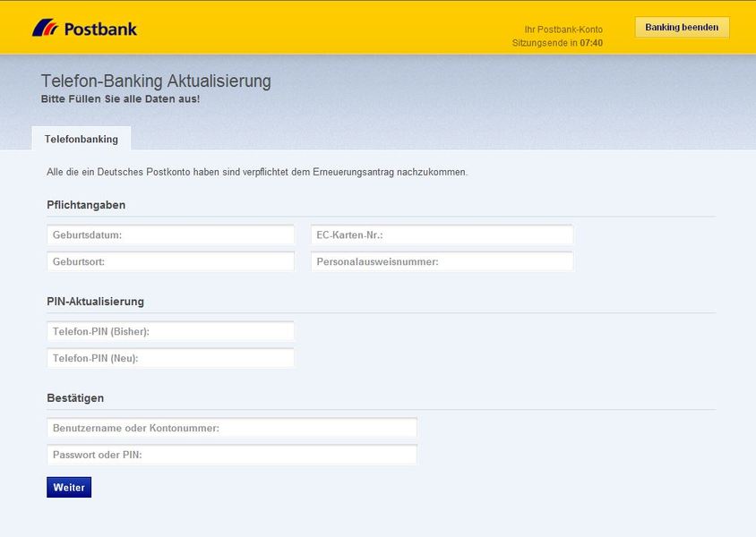The image size is (756, 537).
Task: Click the PIN-Aktualisierung section heading
Action: pos(96,302)
